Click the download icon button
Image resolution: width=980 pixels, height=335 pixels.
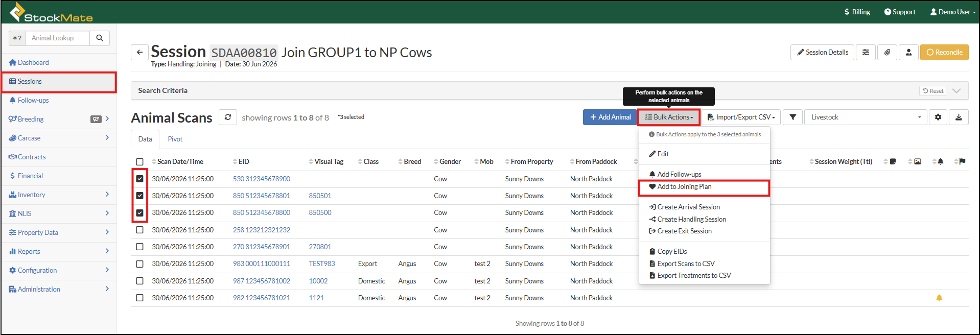pos(959,117)
